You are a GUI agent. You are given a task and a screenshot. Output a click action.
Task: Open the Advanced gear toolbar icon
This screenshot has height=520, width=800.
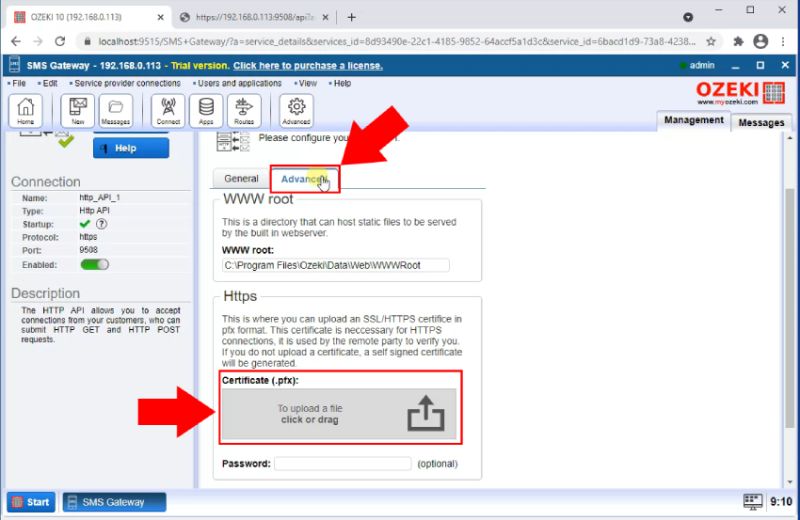[x=296, y=110]
